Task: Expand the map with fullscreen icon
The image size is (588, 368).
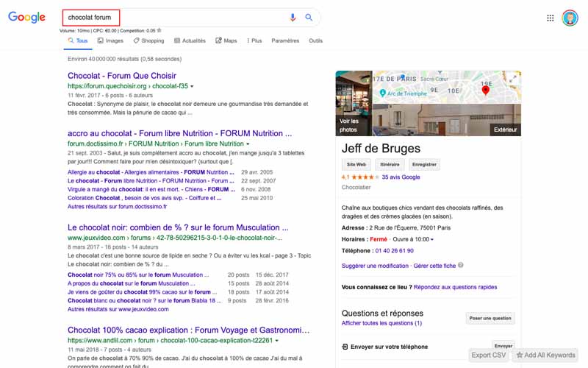Action: pyautogui.click(x=512, y=79)
